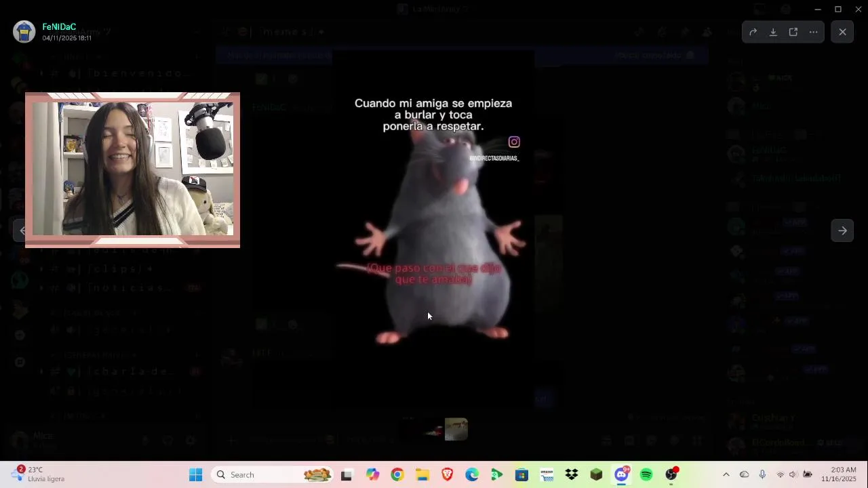The width and height of the screenshot is (868, 488).
Task: Open Spotify from the taskbar
Action: 646,474
